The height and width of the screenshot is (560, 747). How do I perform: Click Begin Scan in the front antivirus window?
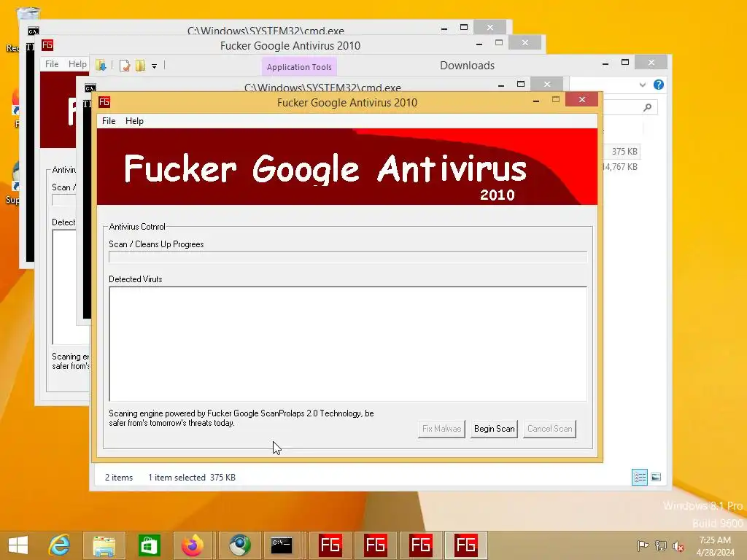coord(494,429)
